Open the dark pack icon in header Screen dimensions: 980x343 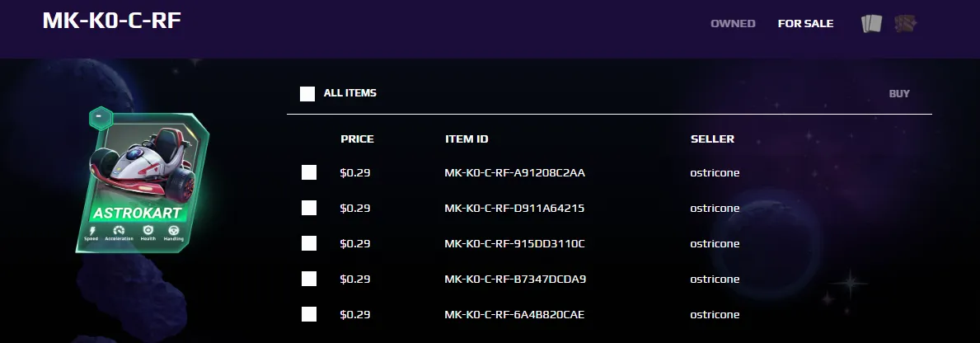[x=905, y=24]
